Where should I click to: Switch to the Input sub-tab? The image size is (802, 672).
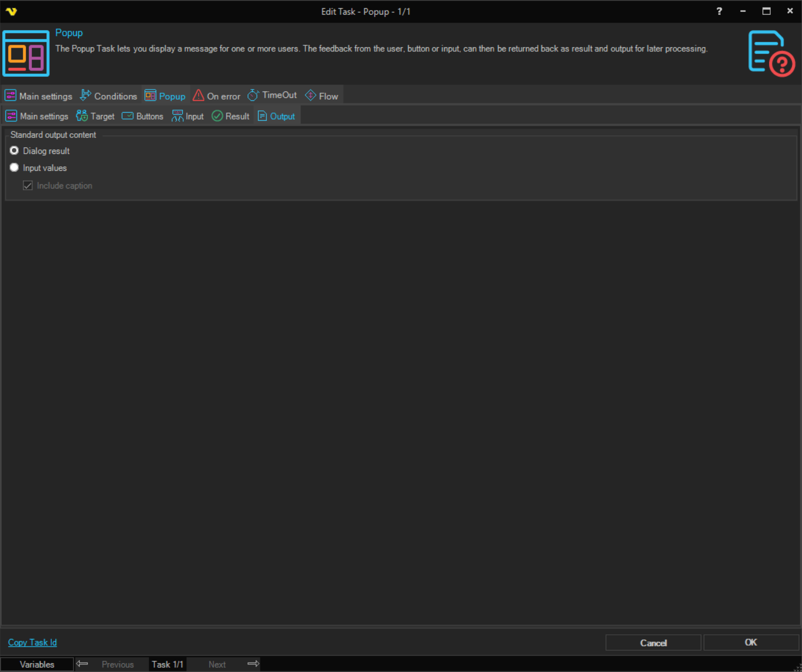point(188,116)
